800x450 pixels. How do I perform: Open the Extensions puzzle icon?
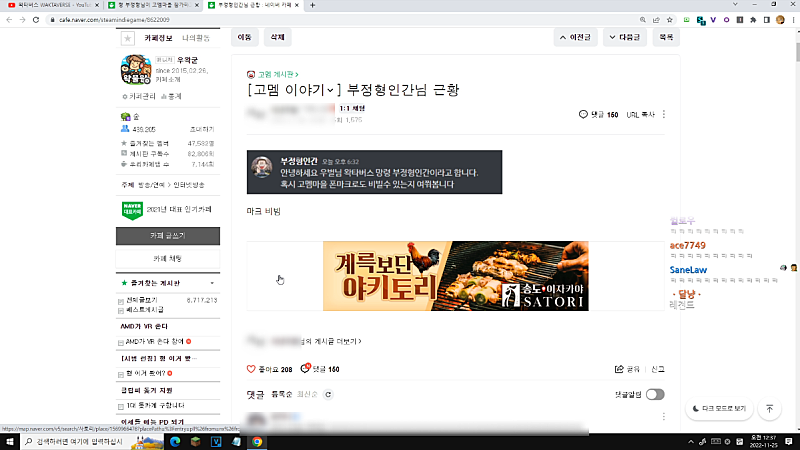point(753,20)
